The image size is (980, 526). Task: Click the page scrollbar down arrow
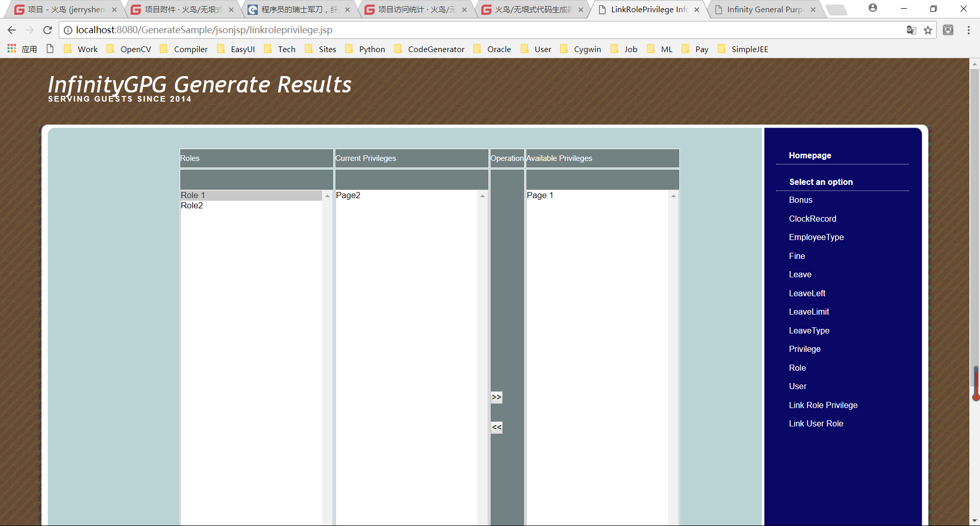[974, 521]
